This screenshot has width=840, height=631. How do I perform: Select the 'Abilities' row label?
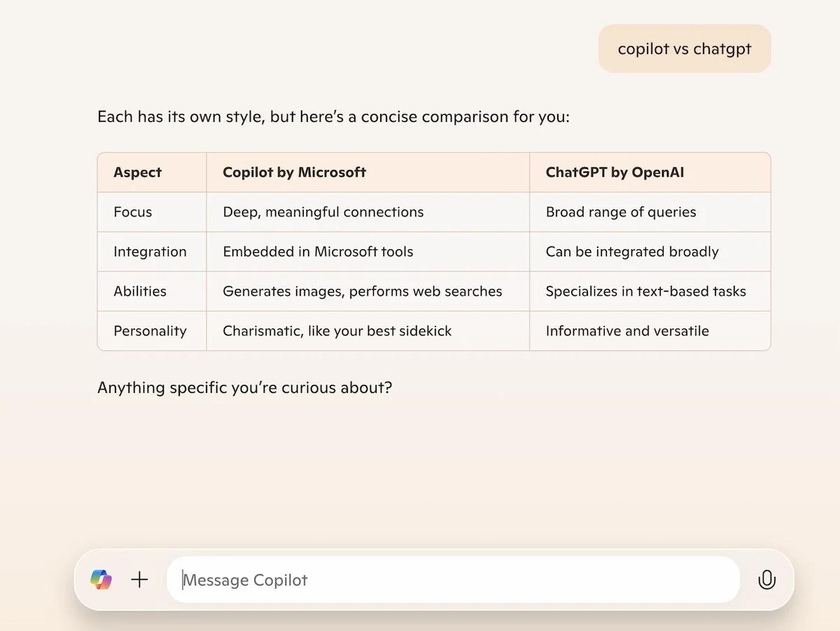click(140, 291)
